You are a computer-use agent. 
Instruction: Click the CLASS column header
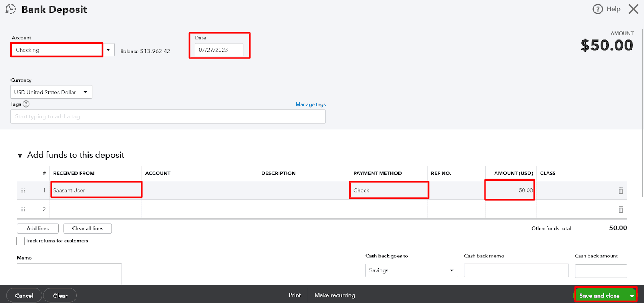[x=548, y=173]
